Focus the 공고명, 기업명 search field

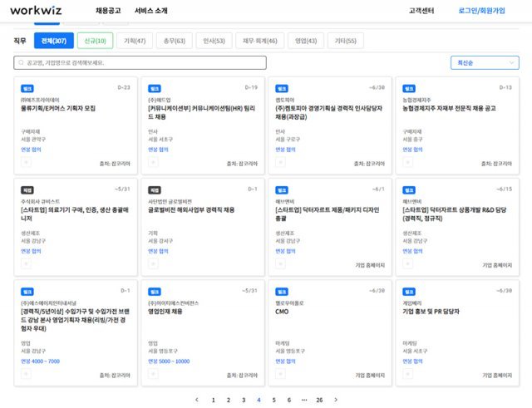(x=140, y=63)
